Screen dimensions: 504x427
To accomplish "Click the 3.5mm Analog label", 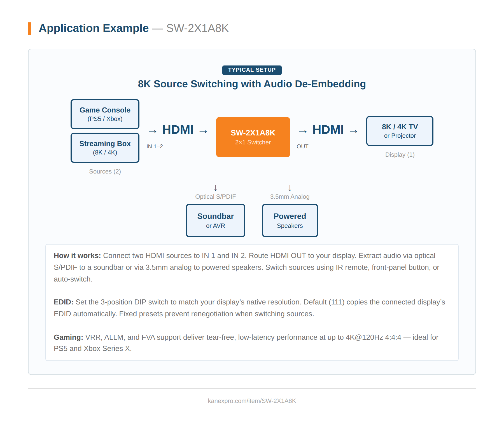I will pos(290,196).
